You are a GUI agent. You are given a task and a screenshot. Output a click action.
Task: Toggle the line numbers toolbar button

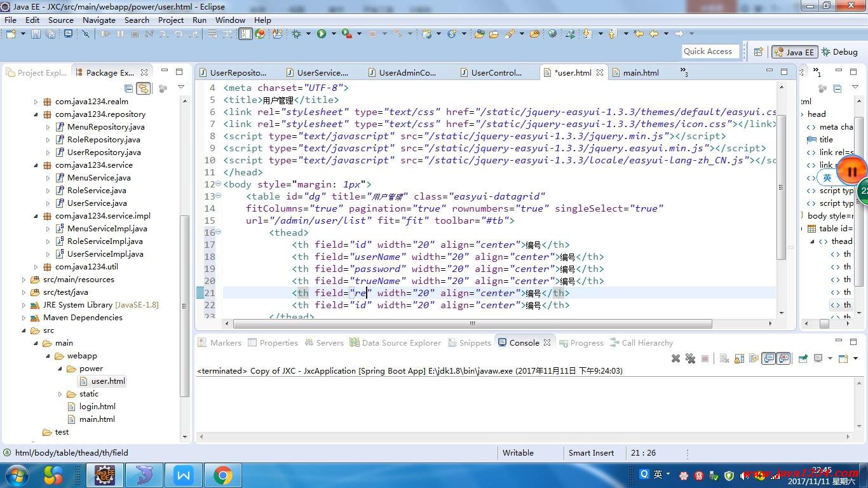click(x=245, y=34)
